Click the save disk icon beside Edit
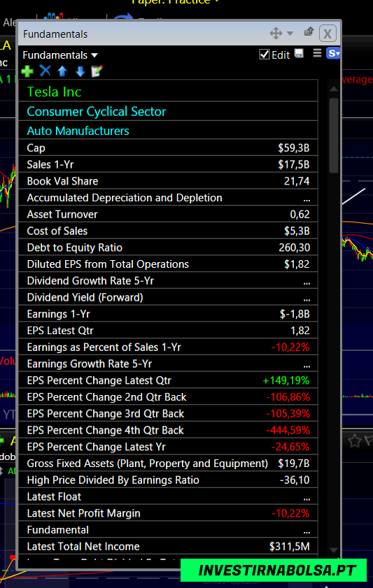Screen dimensions: 373x588 (299, 54)
